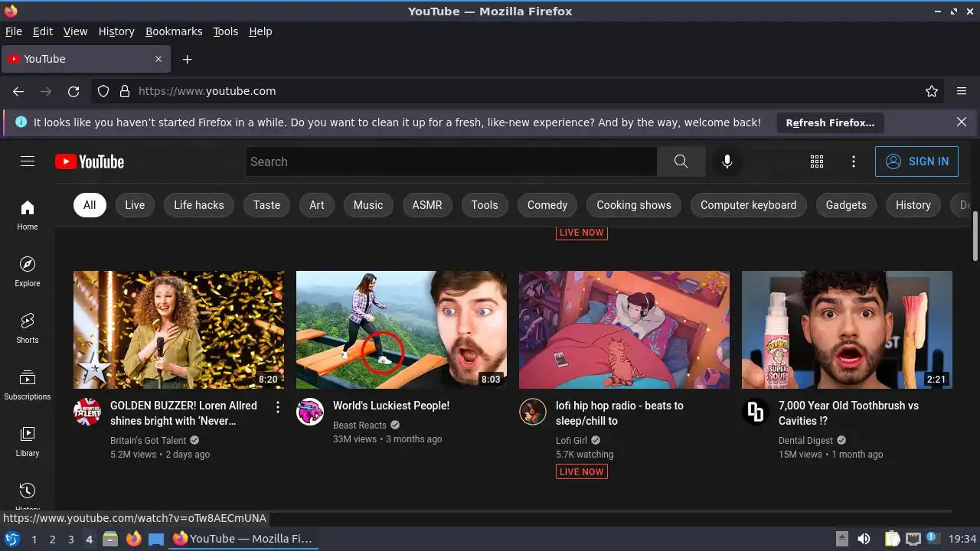Open World's Luckiest People thumbnail

[x=401, y=330]
